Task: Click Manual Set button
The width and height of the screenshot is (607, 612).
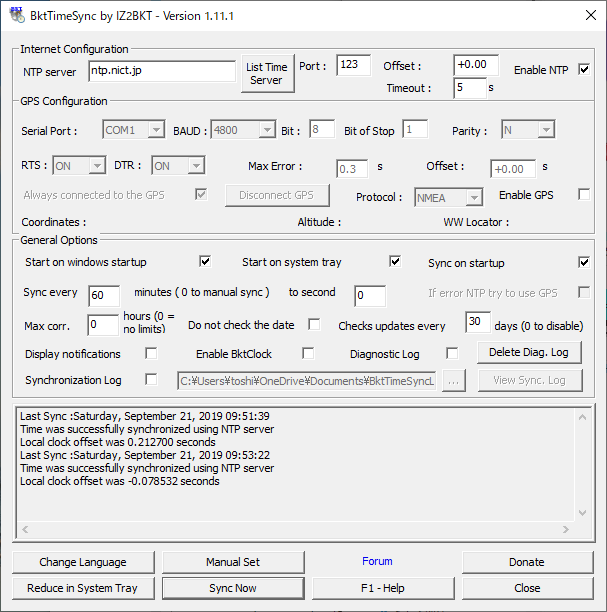Action: [233, 562]
